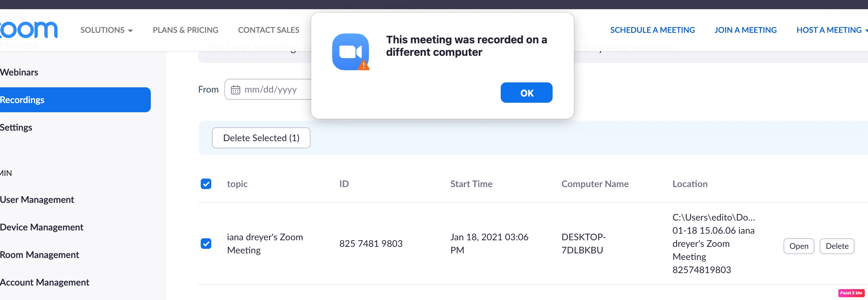The width and height of the screenshot is (868, 300).
Task: Expand Host a Meeting dropdown
Action: click(832, 30)
